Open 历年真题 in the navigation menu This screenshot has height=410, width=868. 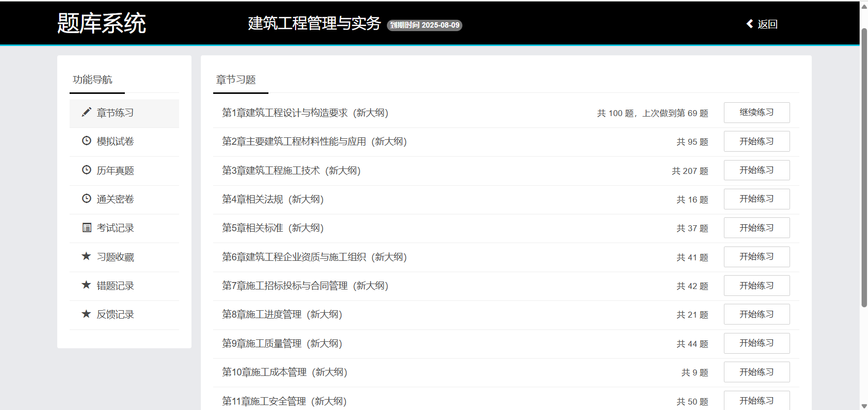pos(124,171)
